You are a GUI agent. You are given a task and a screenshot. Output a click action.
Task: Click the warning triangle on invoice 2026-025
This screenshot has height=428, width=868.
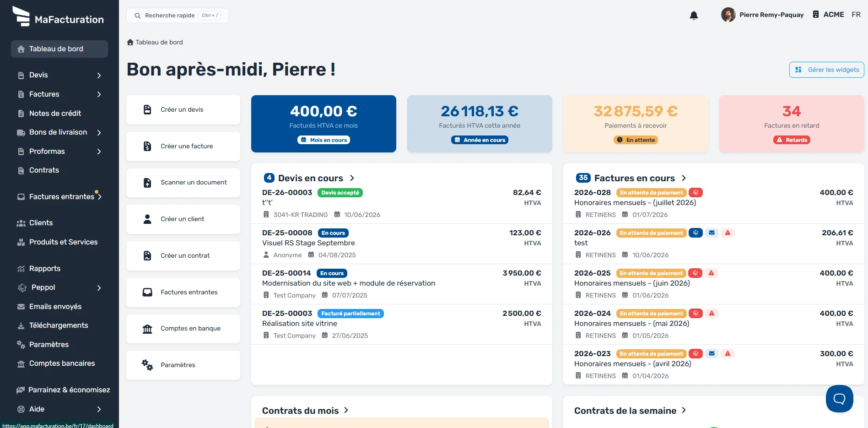711,273
